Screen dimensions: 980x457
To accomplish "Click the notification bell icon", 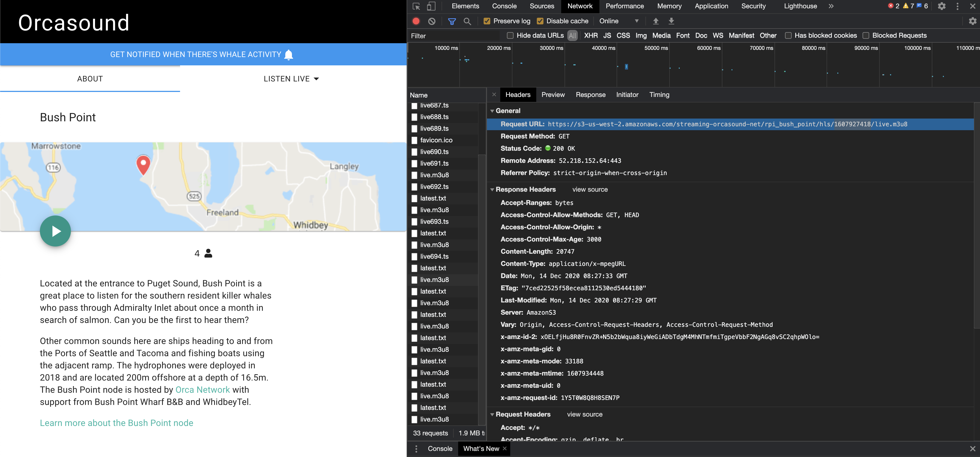I will pos(289,55).
